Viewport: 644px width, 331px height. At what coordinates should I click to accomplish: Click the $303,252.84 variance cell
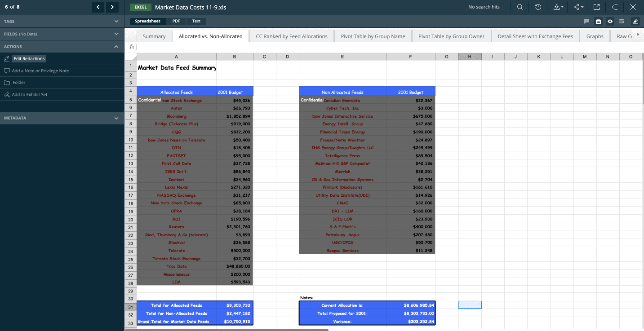coord(411,322)
